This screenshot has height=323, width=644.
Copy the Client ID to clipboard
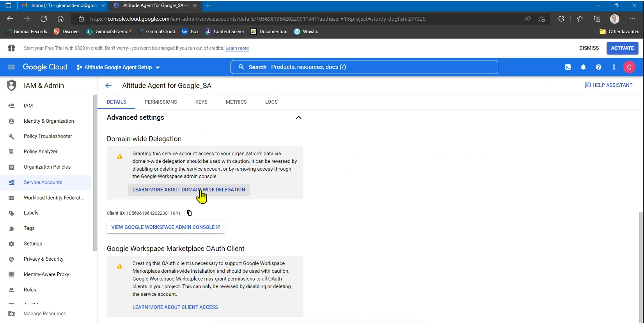189,213
